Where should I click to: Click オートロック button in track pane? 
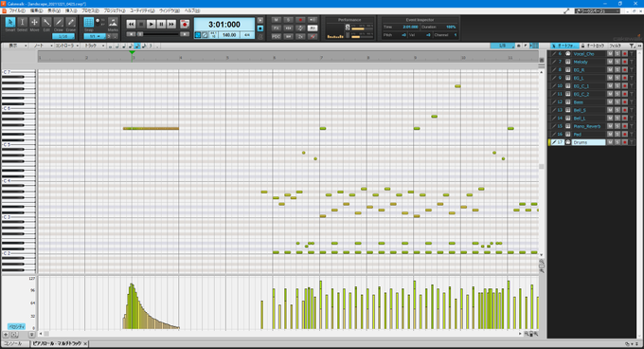click(592, 46)
